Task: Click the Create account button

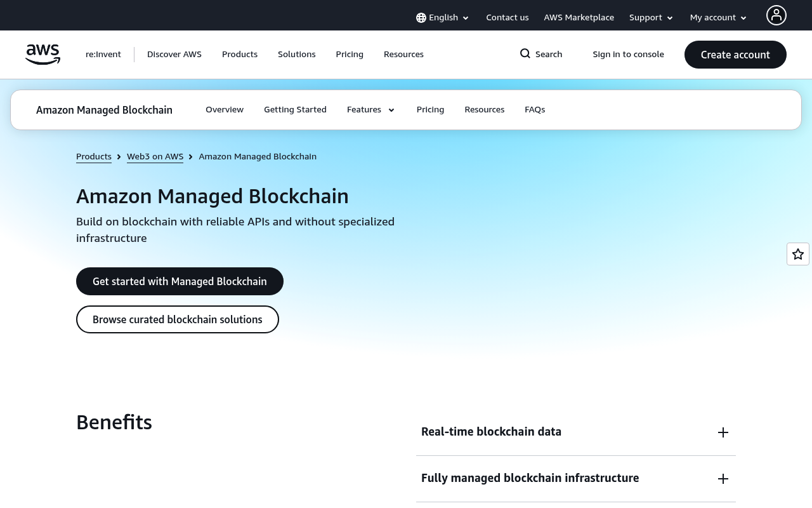Action: click(x=735, y=55)
